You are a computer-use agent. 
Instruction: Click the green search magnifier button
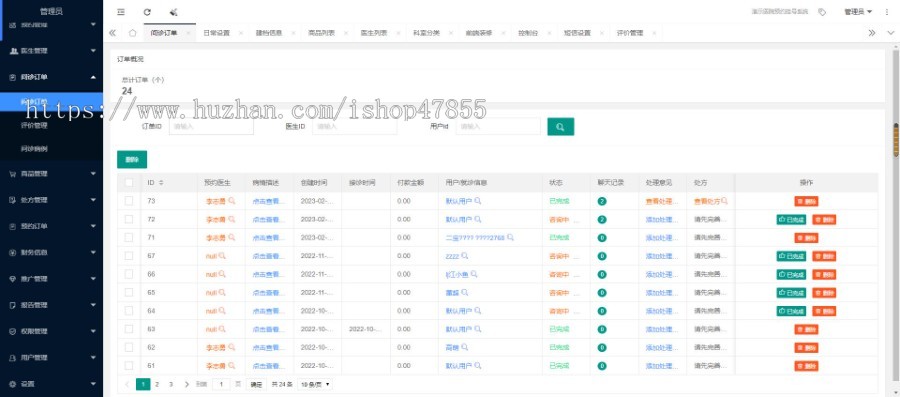coord(560,127)
